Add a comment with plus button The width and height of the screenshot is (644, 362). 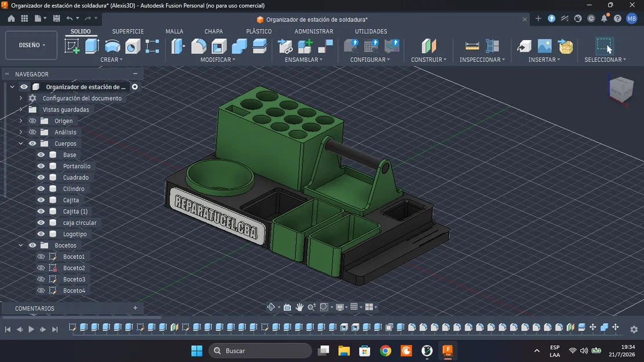tap(135, 308)
